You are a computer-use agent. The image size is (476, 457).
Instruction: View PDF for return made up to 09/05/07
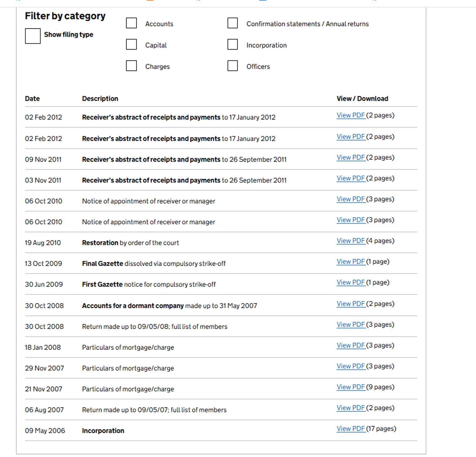351,408
